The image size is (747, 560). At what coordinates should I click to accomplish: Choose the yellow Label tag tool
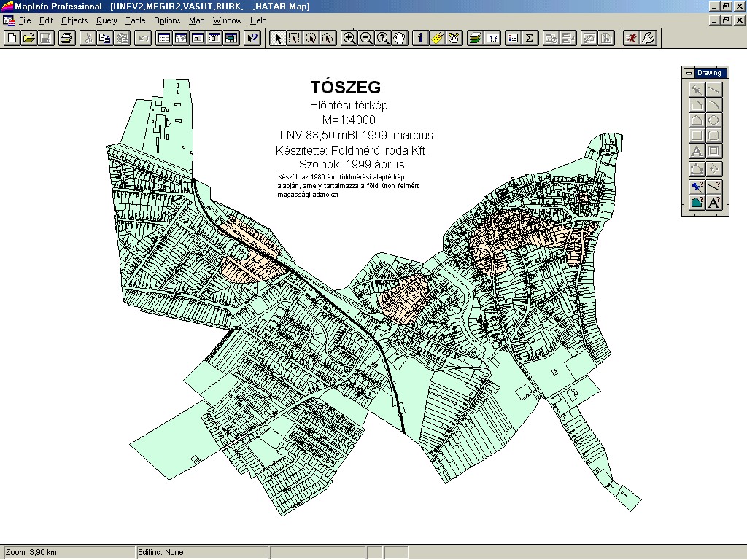(x=437, y=38)
